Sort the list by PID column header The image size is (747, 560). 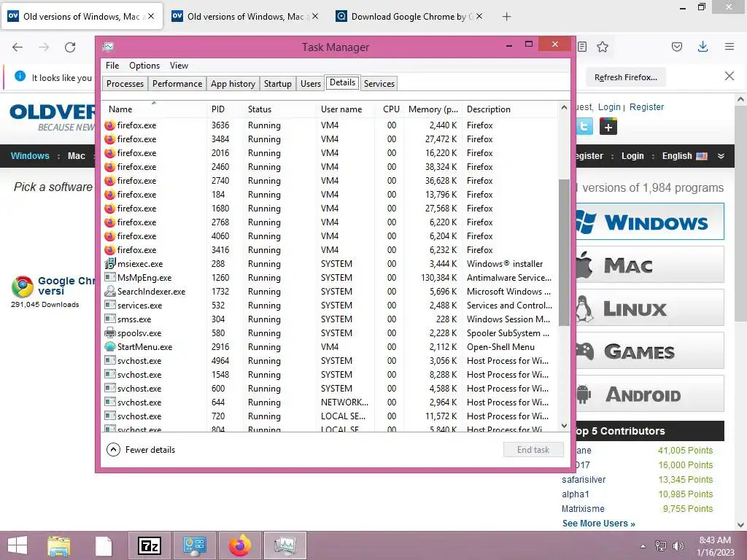coord(225,109)
